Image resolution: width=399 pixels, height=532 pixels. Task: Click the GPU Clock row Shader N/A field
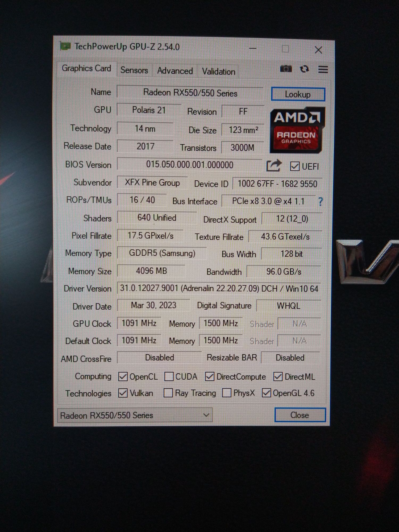click(299, 324)
